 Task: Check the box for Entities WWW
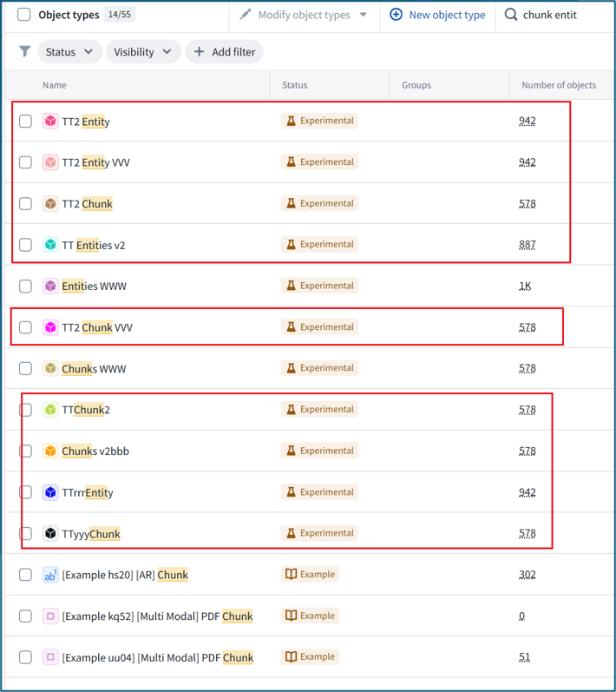coord(25,286)
